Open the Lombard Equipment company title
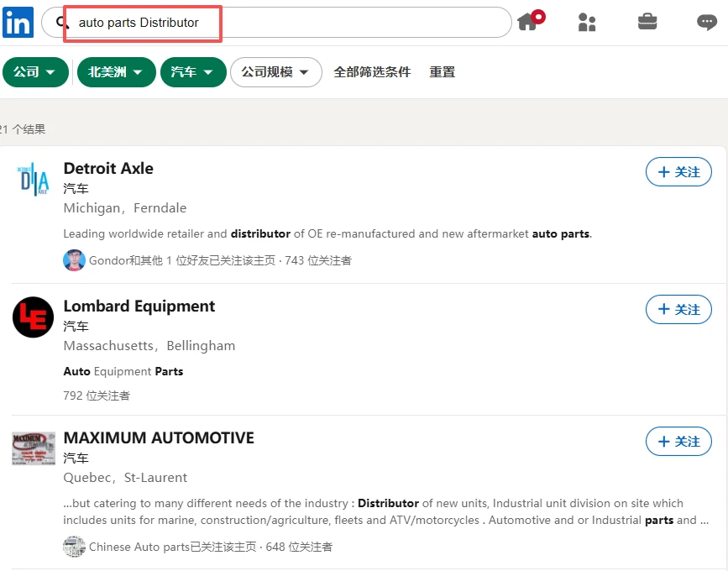 click(x=139, y=306)
